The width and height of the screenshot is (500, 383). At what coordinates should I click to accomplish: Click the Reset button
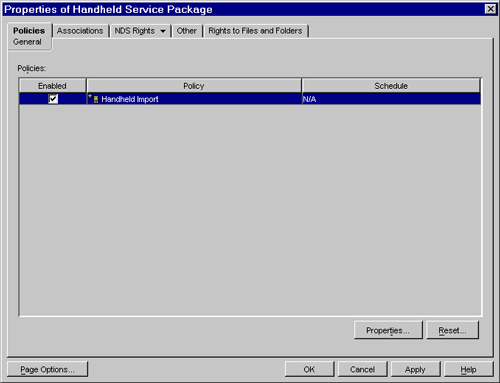click(x=452, y=330)
